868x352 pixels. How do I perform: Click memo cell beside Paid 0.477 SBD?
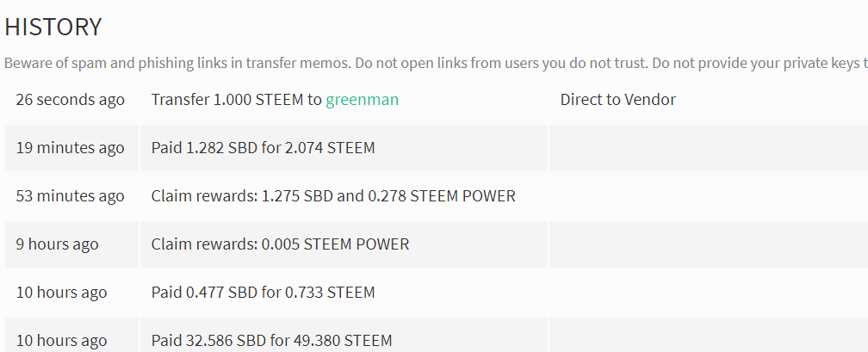pyautogui.click(x=709, y=293)
